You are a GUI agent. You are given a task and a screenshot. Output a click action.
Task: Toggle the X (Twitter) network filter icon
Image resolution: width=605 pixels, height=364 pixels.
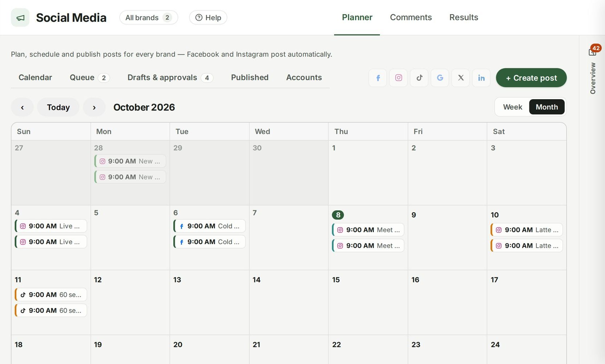tap(461, 78)
